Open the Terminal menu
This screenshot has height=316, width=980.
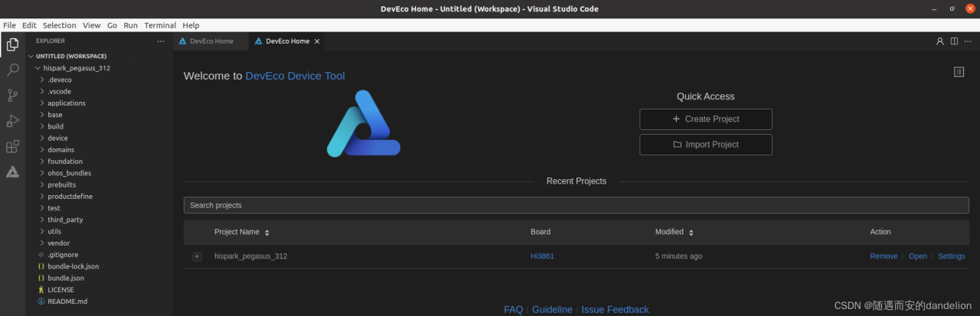tap(160, 25)
